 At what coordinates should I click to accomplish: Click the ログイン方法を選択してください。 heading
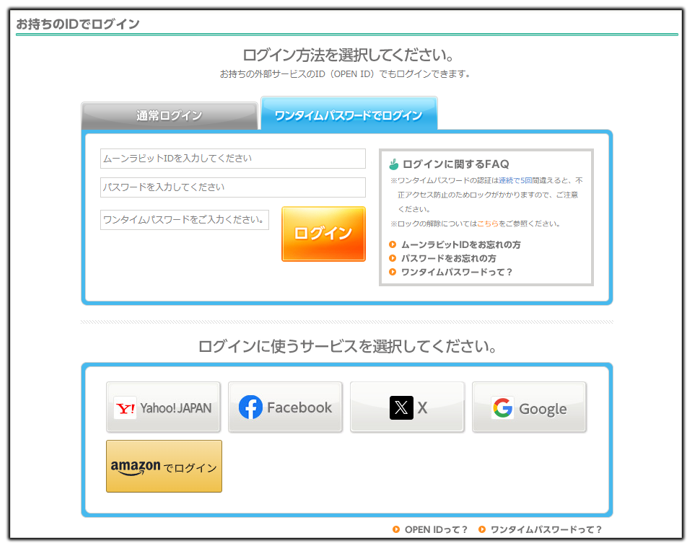(349, 55)
